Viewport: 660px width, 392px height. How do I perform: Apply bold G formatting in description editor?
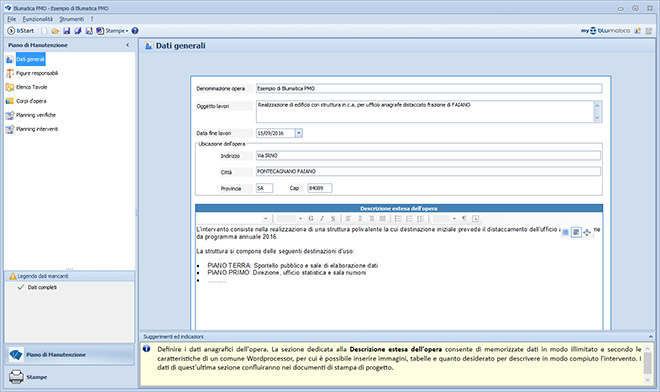pos(311,219)
